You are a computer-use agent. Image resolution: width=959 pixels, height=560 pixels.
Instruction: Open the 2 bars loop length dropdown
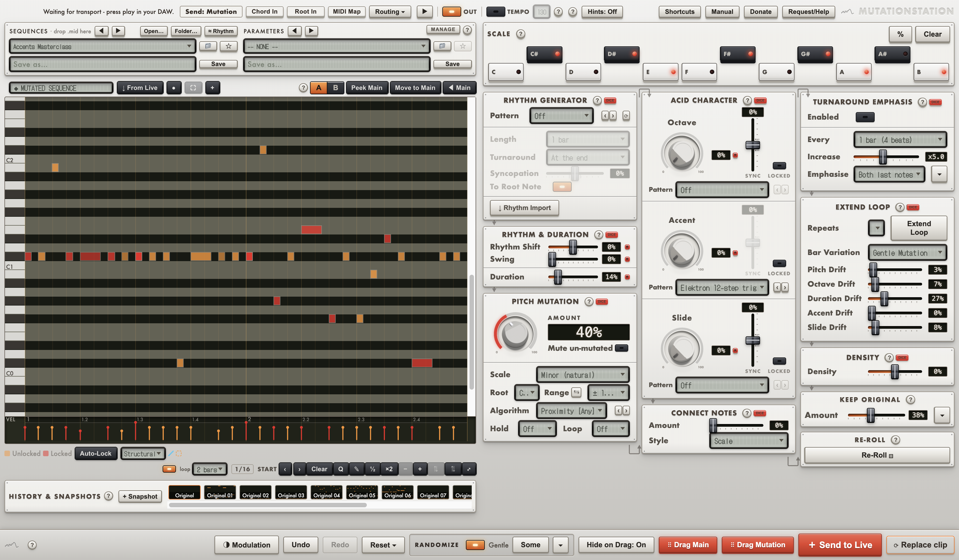click(209, 469)
